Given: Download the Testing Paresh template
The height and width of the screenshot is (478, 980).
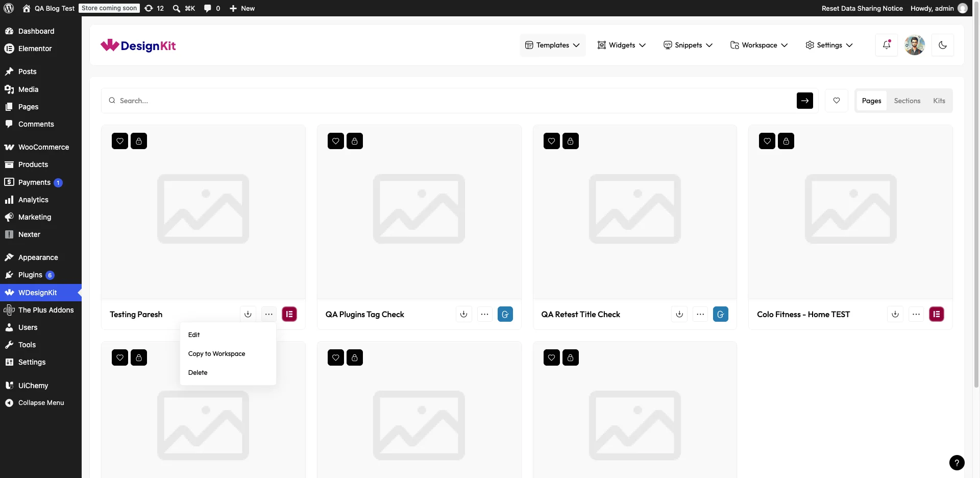Looking at the screenshot, I should click(248, 314).
